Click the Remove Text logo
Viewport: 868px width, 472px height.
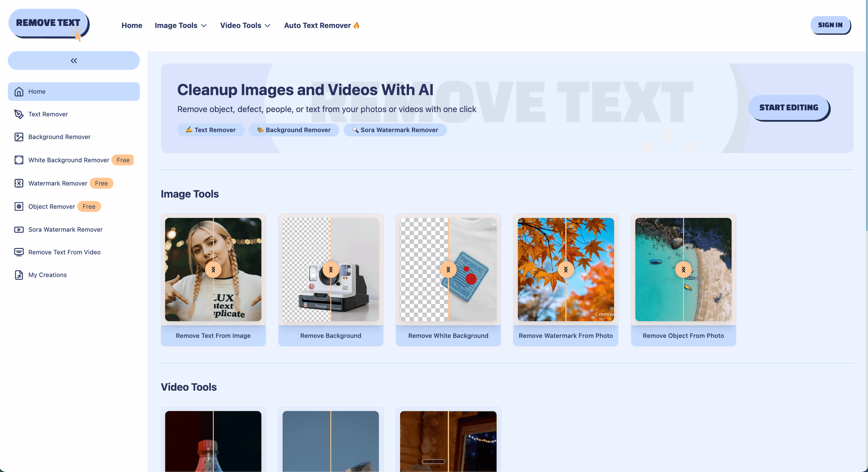point(48,23)
